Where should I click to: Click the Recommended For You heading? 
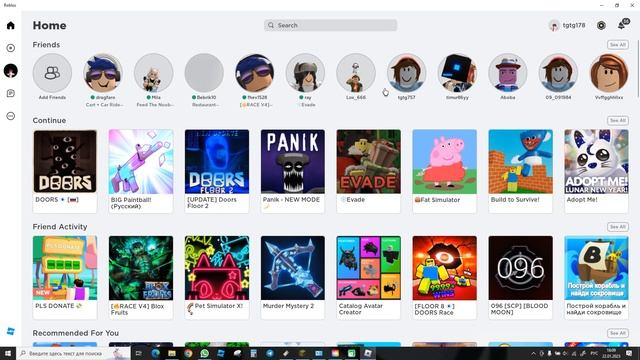tap(76, 333)
